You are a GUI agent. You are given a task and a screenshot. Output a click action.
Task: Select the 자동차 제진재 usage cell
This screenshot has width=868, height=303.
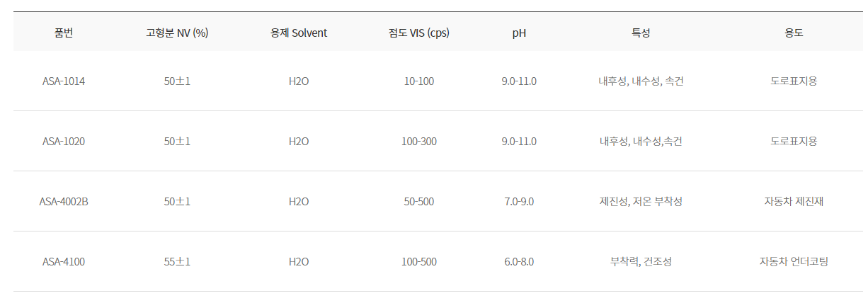[794, 202]
